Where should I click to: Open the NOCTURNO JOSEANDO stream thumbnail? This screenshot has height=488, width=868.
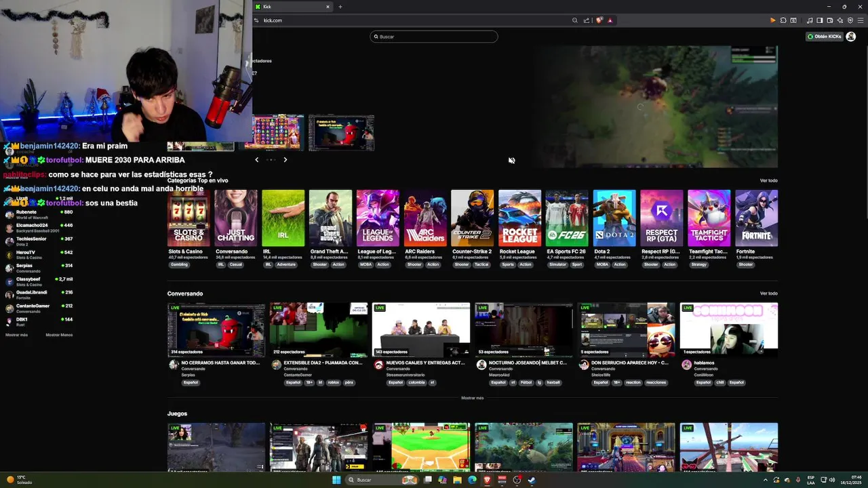pyautogui.click(x=524, y=330)
